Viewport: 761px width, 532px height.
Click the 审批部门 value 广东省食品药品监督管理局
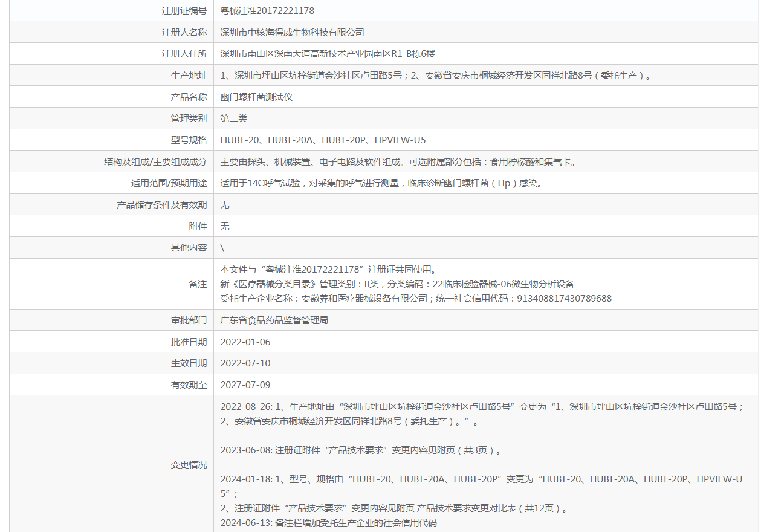tap(274, 320)
